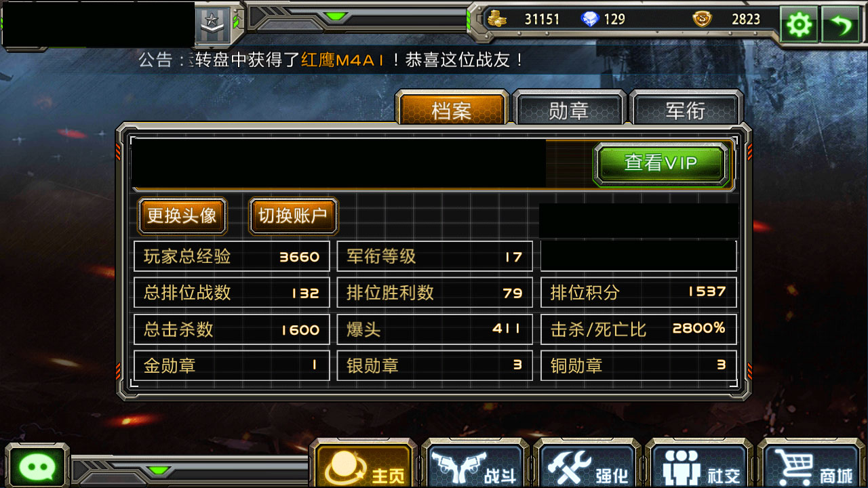Tap the blue diamond currency icon
868x488 pixels.
coord(590,19)
